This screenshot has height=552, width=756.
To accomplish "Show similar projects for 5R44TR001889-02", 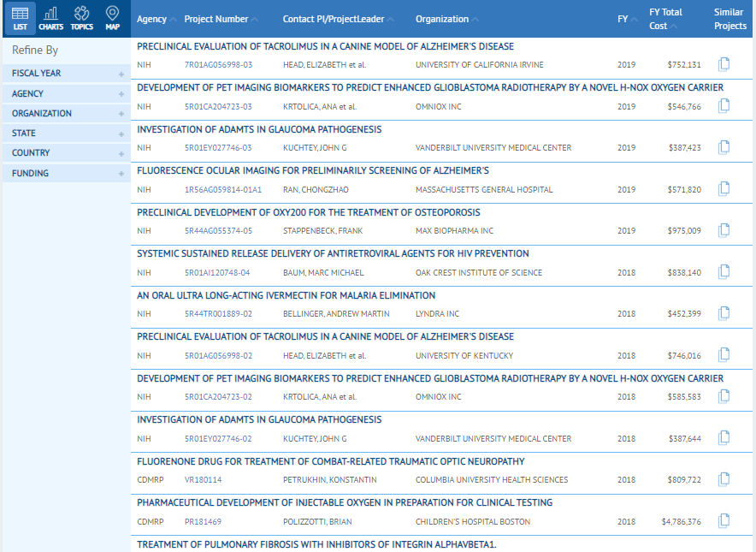I will coord(724,313).
